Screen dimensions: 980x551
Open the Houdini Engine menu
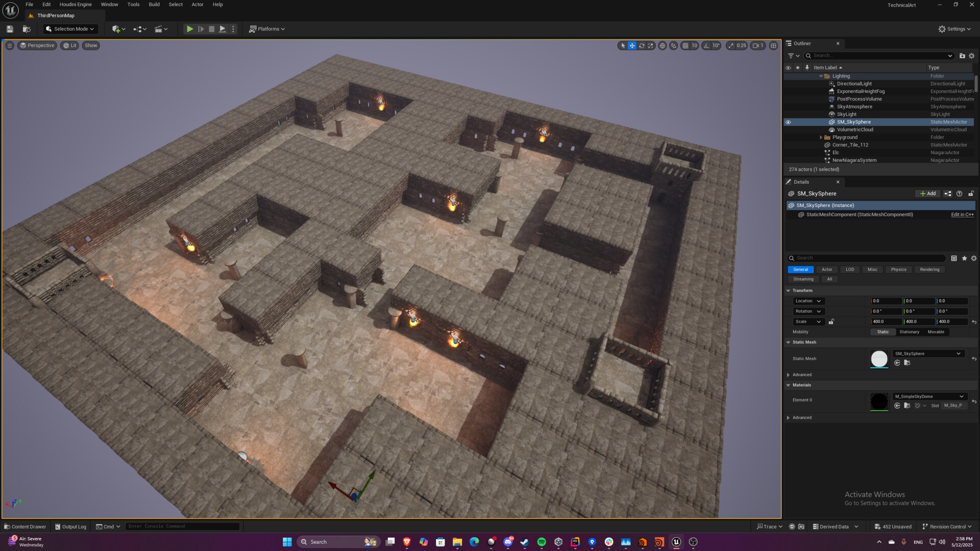point(76,5)
